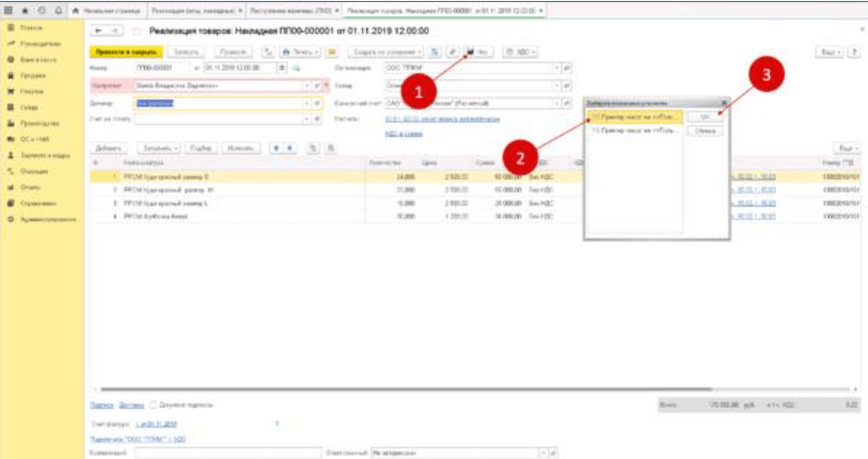
Task: Switch to Поступление tab
Action: (x=294, y=11)
